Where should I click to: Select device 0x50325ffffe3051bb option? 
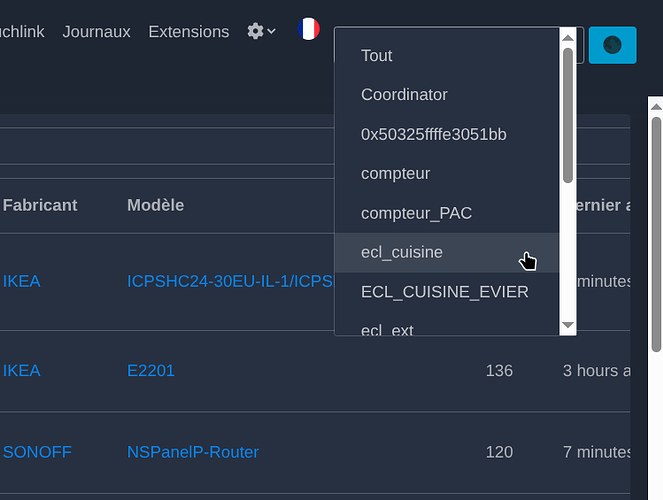tap(433, 134)
